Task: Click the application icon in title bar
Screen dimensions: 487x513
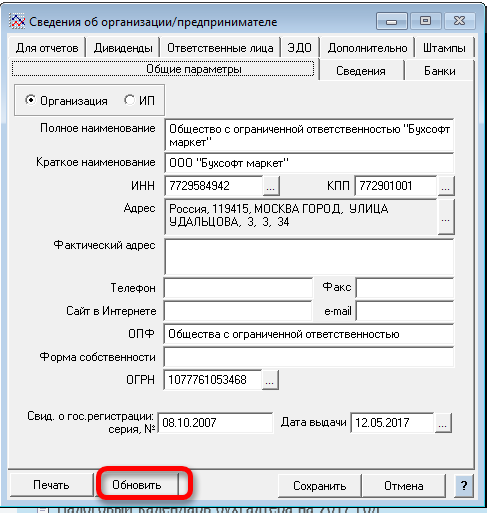Action: 17,22
